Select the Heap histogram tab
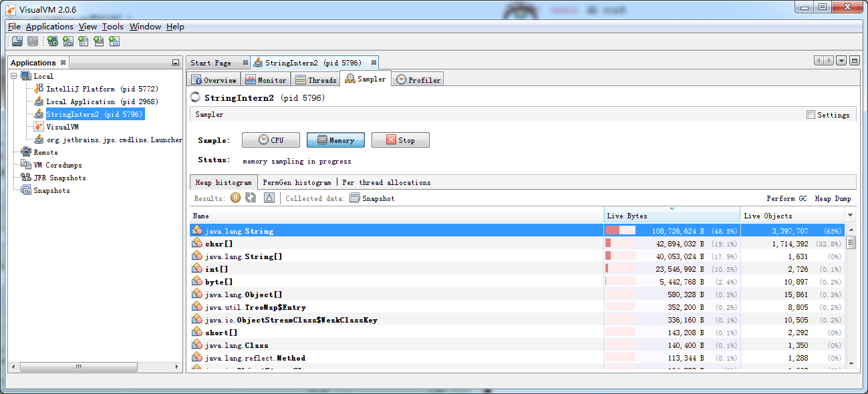Image resolution: width=868 pixels, height=394 pixels. 223,182
